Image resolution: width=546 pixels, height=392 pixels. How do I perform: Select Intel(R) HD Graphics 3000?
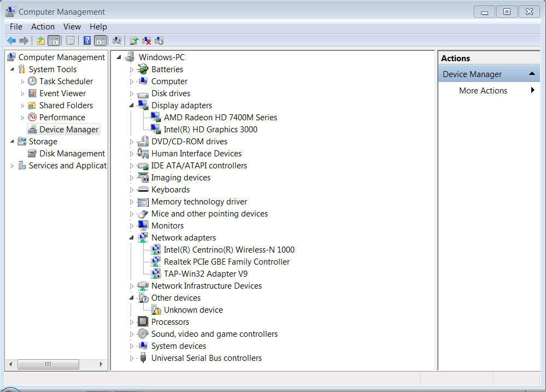[210, 130]
